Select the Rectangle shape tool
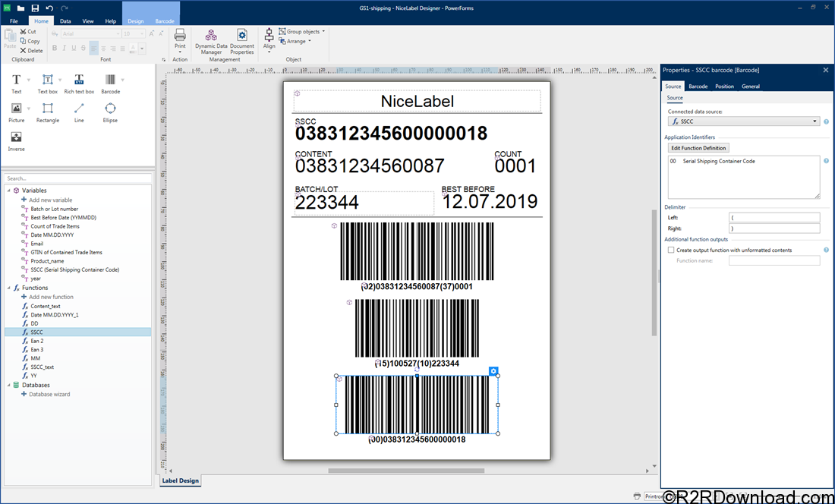The width and height of the screenshot is (835, 504). pos(48,111)
